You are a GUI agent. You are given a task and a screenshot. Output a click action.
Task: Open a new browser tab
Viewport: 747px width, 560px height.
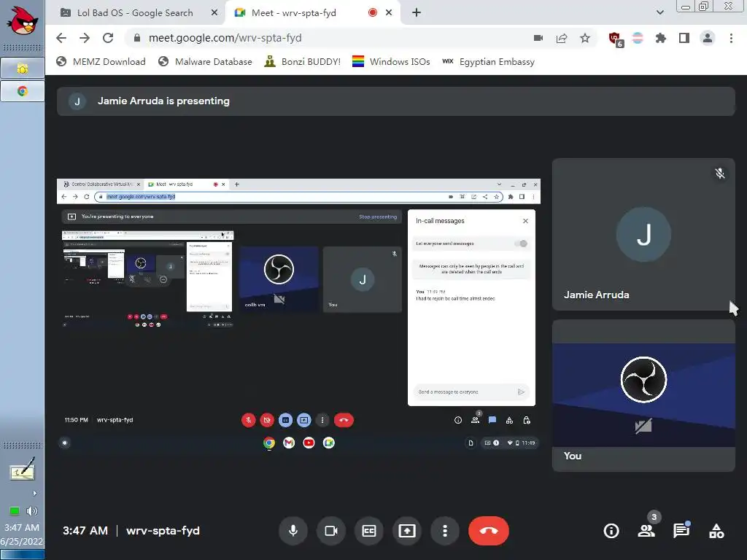(417, 12)
